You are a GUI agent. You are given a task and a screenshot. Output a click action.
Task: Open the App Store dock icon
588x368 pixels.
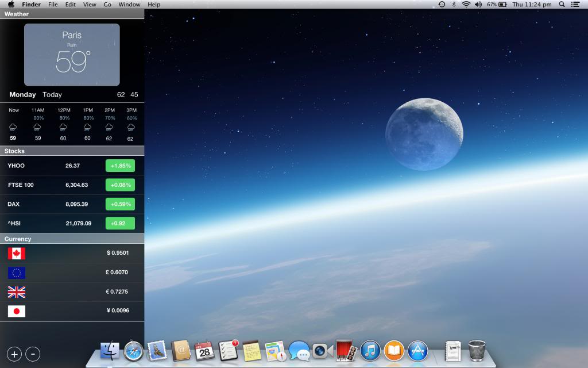[417, 350]
